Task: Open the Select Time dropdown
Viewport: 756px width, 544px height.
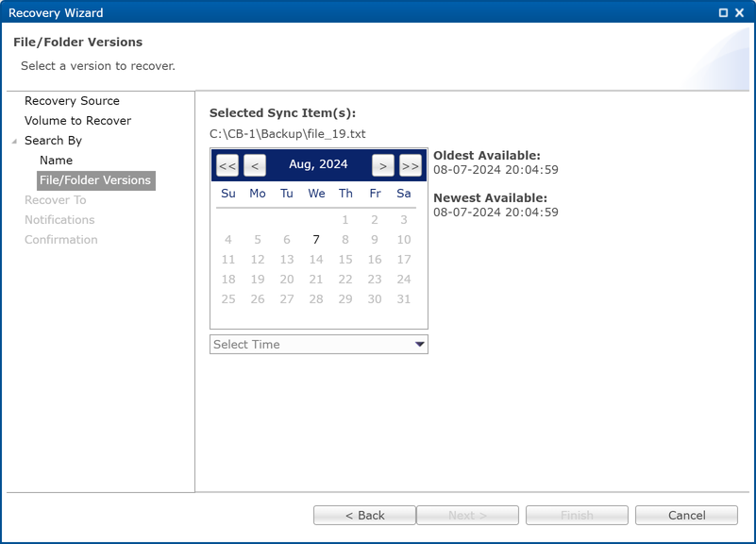Action: click(x=319, y=345)
